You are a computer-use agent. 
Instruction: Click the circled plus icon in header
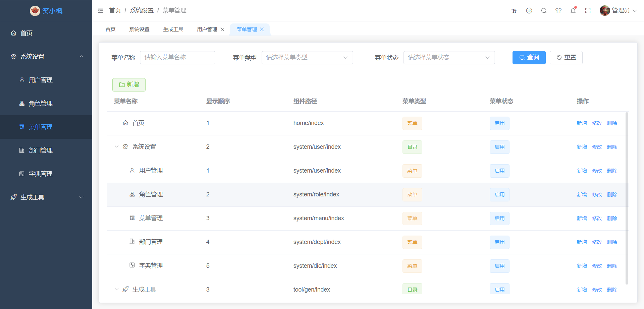point(529,11)
